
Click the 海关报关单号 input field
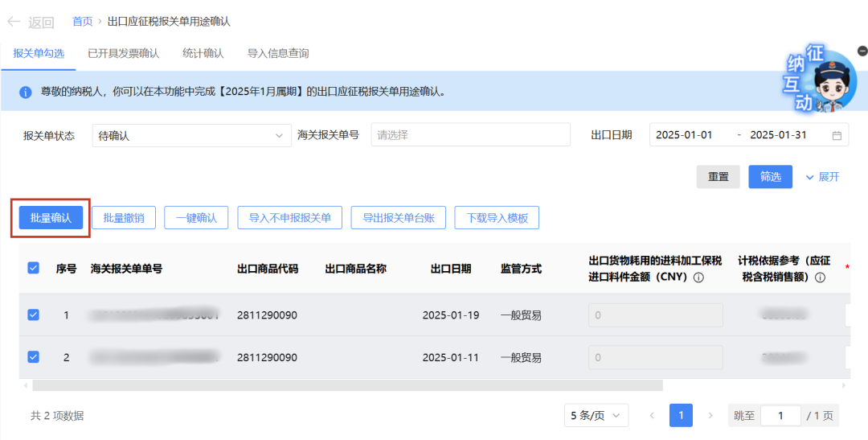470,135
